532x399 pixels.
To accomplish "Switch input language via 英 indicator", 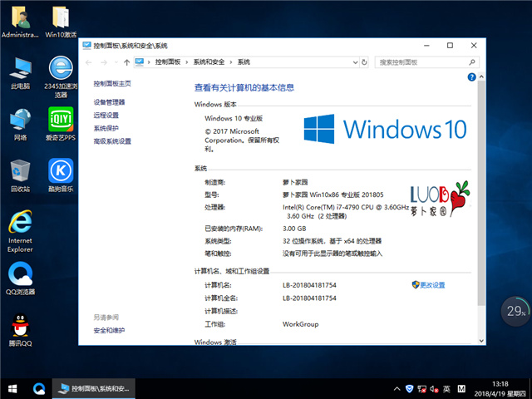I will coord(446,389).
